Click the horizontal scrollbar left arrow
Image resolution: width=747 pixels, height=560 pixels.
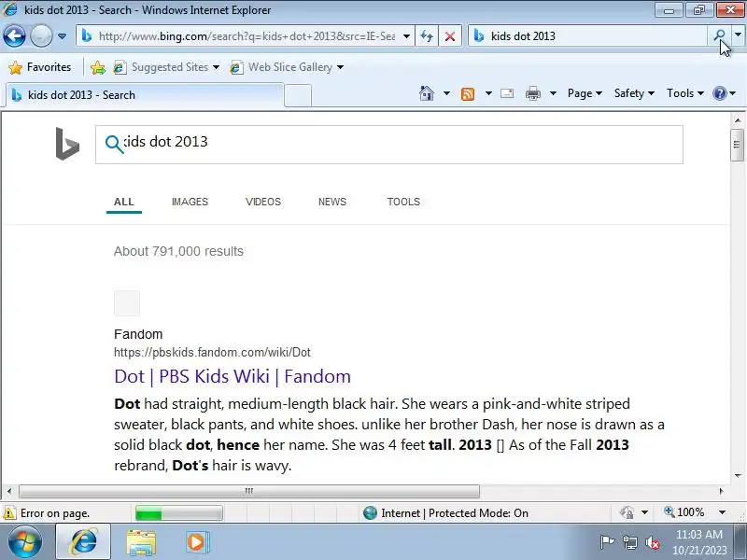pyautogui.click(x=9, y=491)
